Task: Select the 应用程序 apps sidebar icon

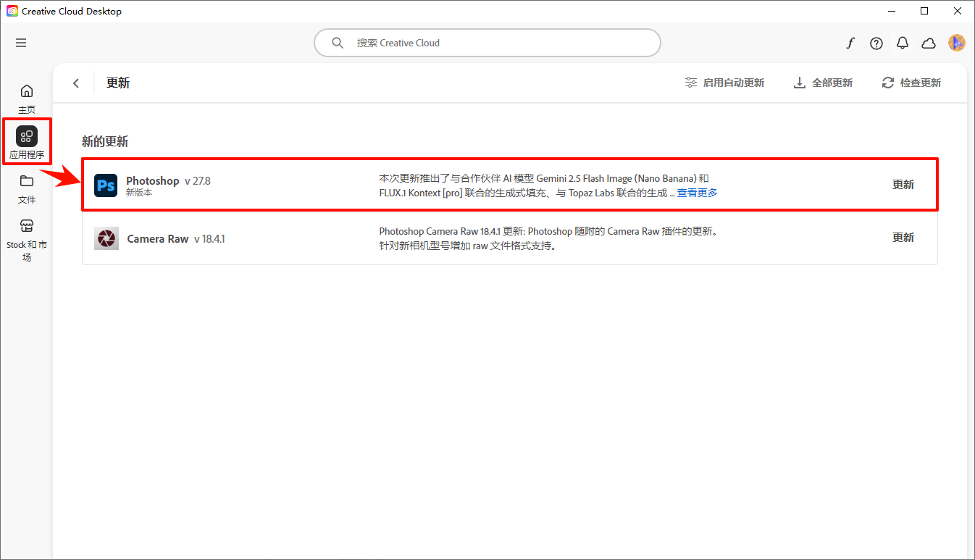Action: (x=27, y=143)
